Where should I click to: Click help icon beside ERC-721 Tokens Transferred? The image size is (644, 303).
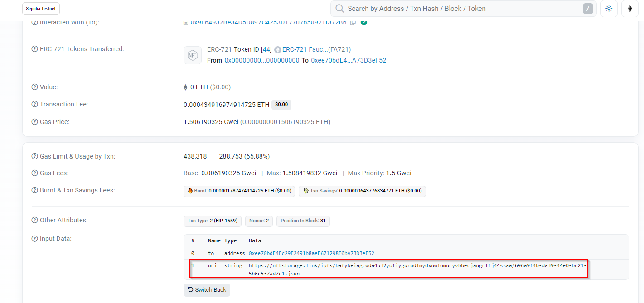click(35, 49)
